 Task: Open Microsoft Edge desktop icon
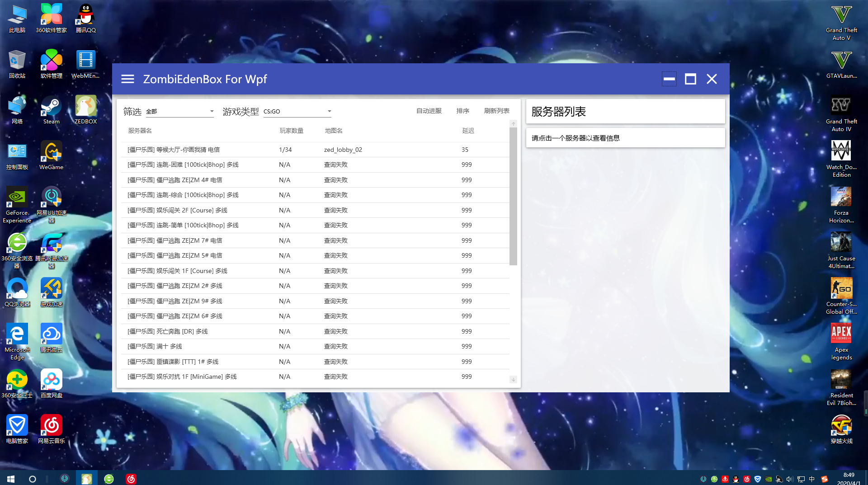[17, 334]
